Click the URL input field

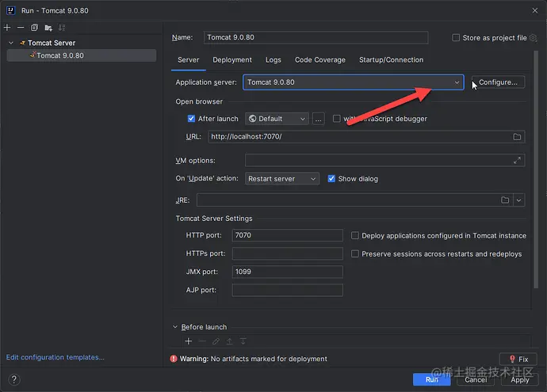[x=366, y=137]
